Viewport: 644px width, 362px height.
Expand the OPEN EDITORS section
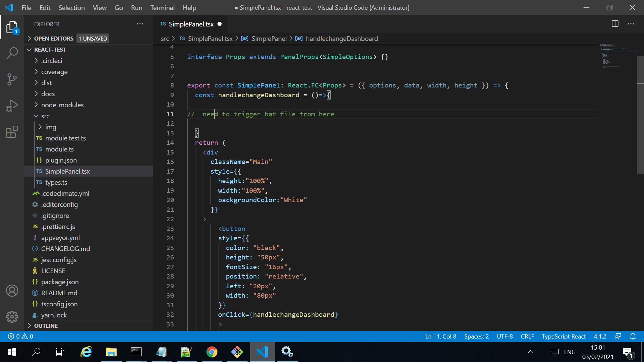pos(54,39)
